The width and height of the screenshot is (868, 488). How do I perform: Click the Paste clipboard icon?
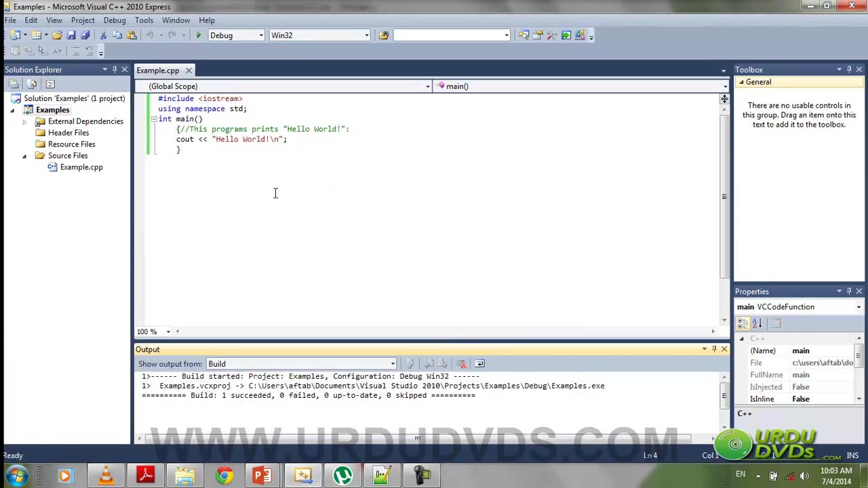131,35
